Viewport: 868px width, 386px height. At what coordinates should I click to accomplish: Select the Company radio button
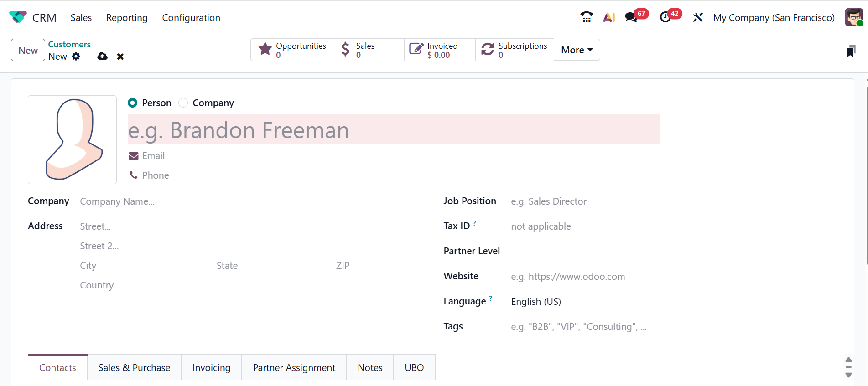[x=183, y=103]
